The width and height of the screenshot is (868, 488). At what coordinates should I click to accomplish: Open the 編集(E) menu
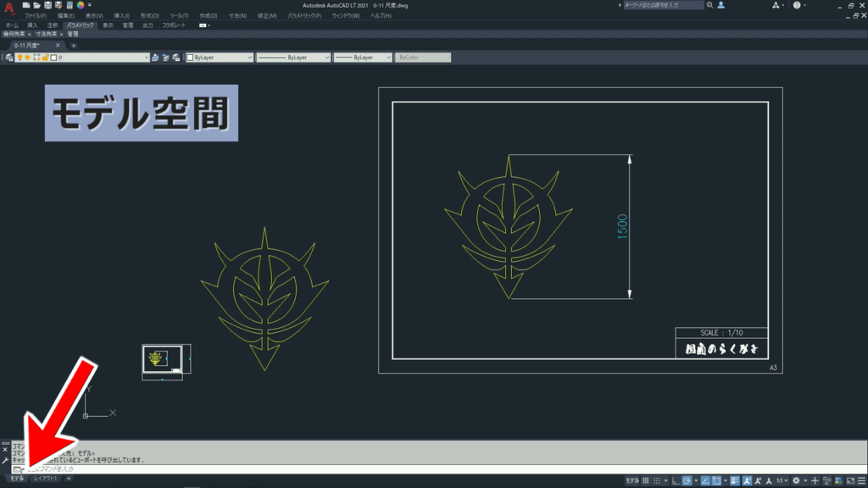click(x=66, y=15)
